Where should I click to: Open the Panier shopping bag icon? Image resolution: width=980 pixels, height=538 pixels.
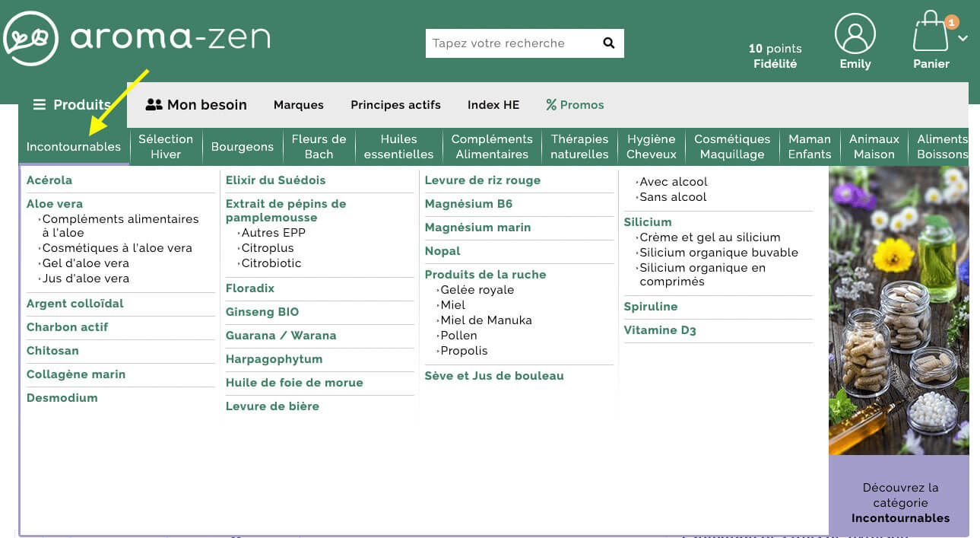pos(931,32)
